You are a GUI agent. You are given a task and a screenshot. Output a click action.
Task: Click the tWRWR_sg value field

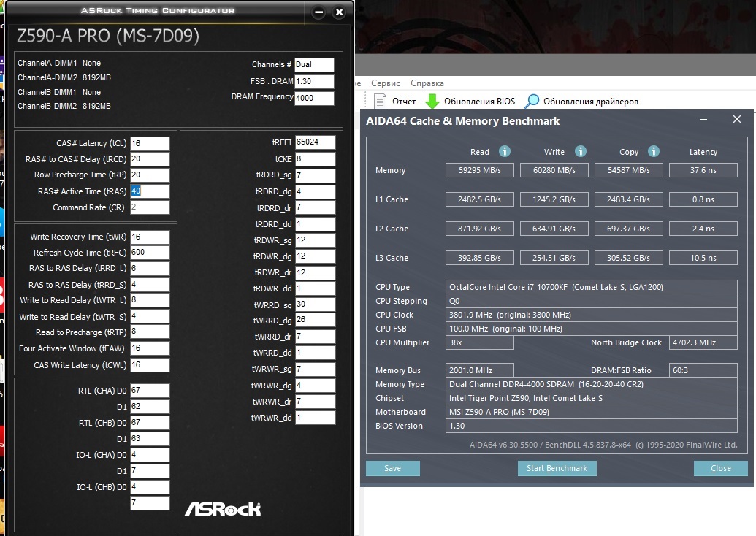(x=316, y=370)
